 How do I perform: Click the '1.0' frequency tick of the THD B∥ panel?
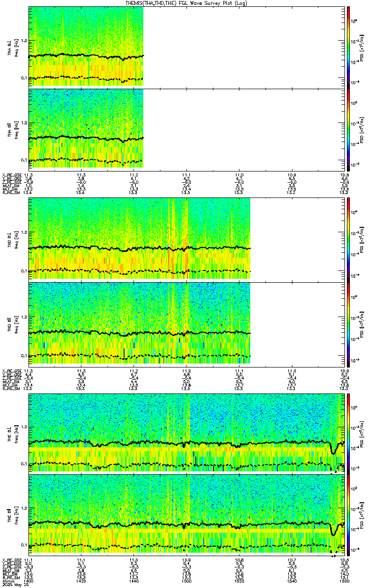[x=24, y=317]
